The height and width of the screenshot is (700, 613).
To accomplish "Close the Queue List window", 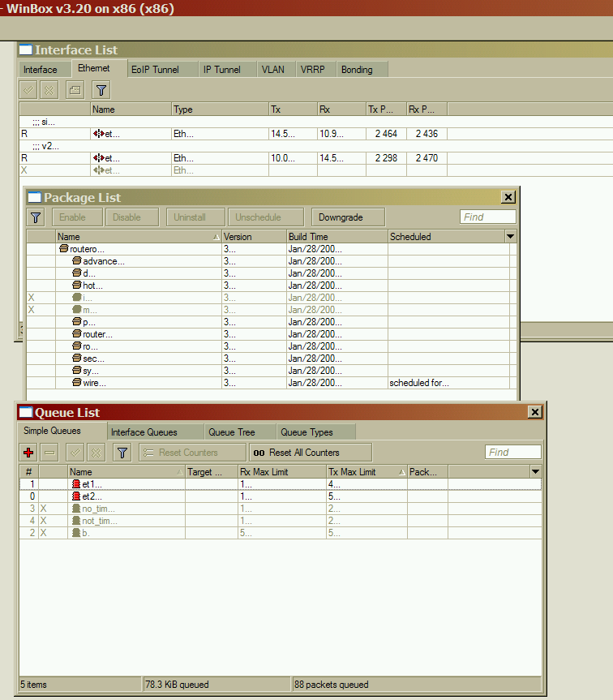I will 535,412.
